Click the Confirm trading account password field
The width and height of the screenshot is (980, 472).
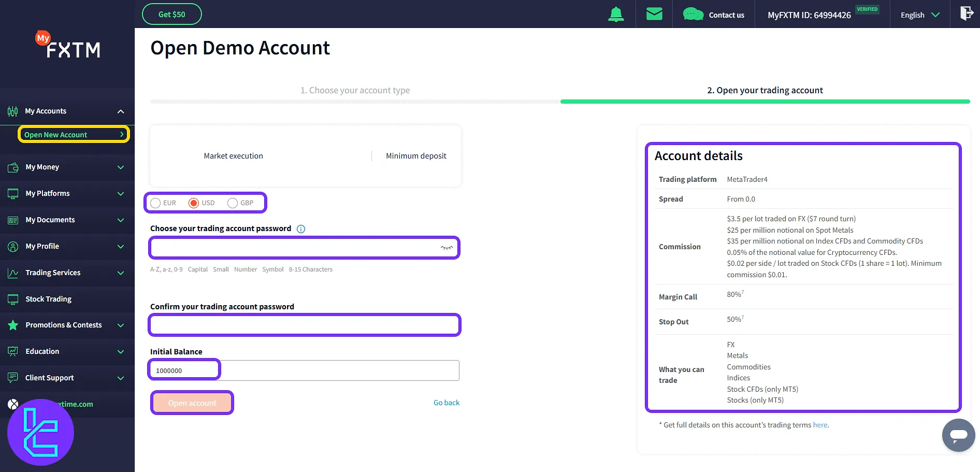point(305,325)
